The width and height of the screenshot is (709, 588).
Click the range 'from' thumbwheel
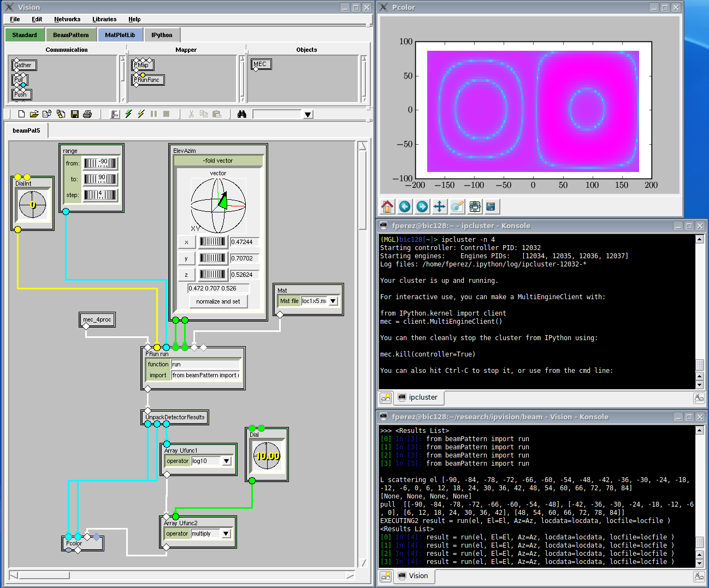click(x=100, y=163)
